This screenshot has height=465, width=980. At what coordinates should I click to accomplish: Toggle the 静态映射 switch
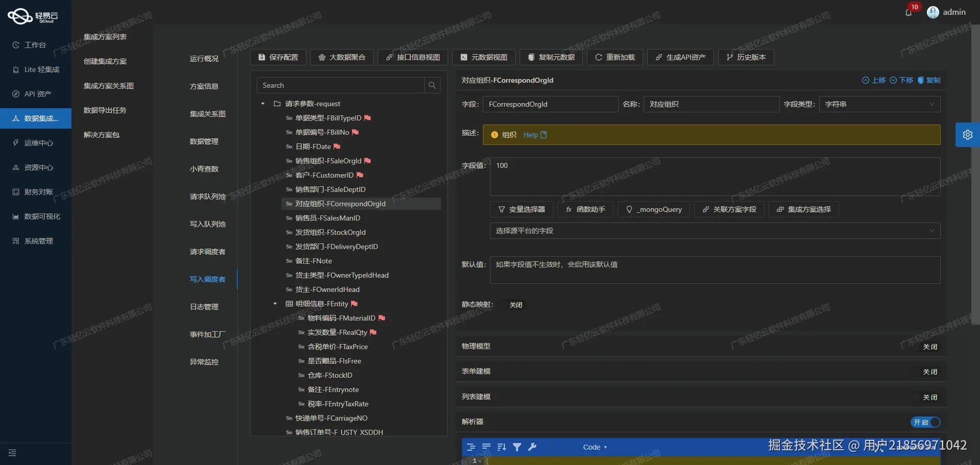coord(511,305)
